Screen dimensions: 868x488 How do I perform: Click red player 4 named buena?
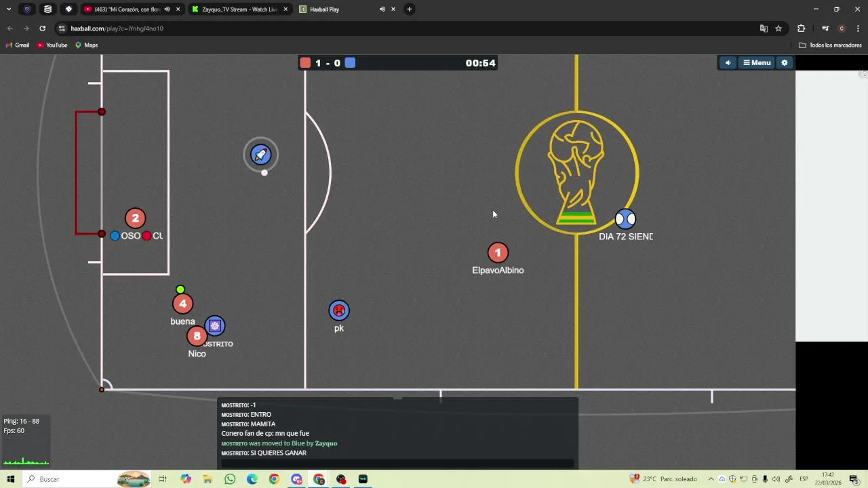182,304
